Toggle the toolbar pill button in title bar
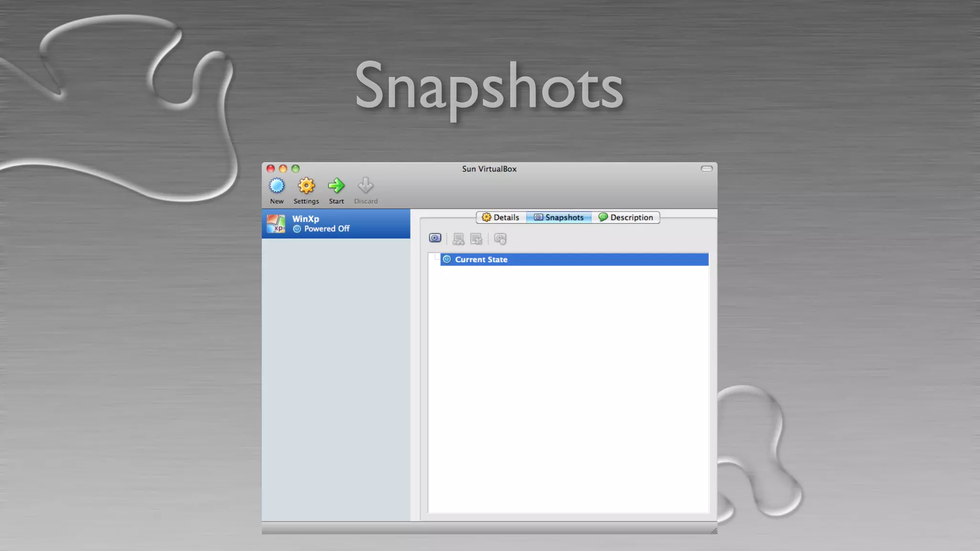The width and height of the screenshot is (980, 551). (707, 168)
